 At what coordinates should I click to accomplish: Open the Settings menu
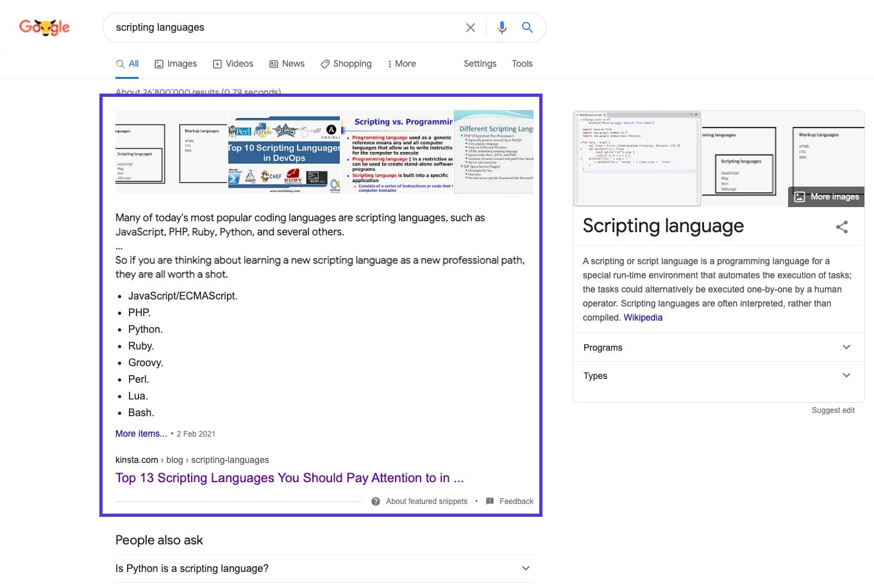[480, 63]
